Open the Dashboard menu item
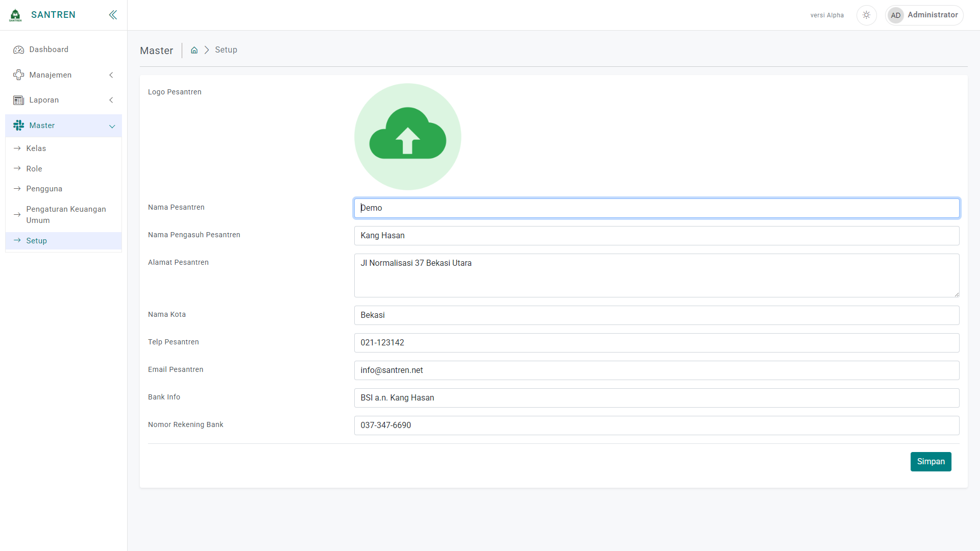This screenshot has height=551, width=980. [64, 49]
